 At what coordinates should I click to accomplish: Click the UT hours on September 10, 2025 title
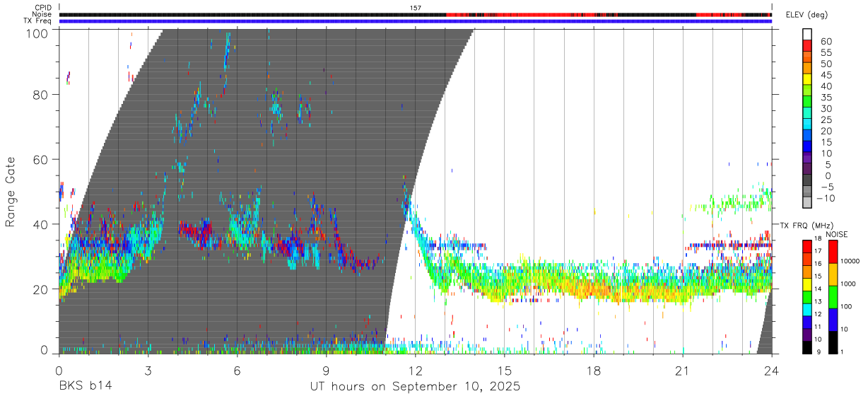pyautogui.click(x=415, y=387)
